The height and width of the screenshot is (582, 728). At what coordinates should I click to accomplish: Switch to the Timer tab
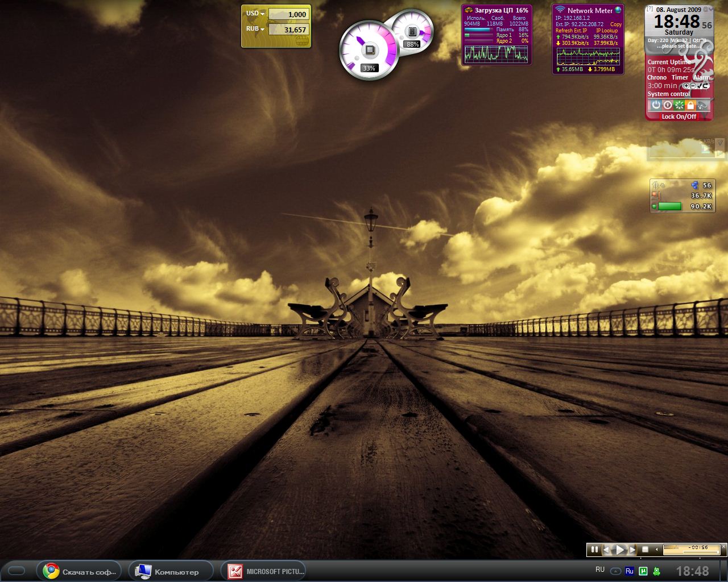(x=680, y=77)
